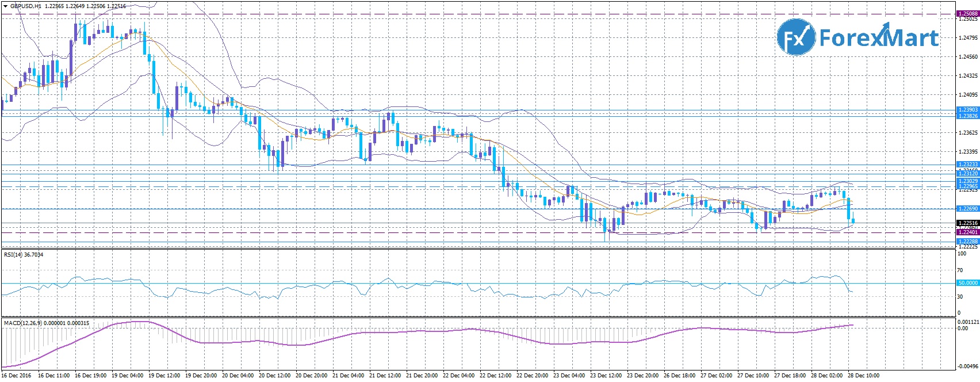This screenshot has width=980, height=382.
Task: Click the 23 Dec 12:00 time axis label
Action: point(607,376)
